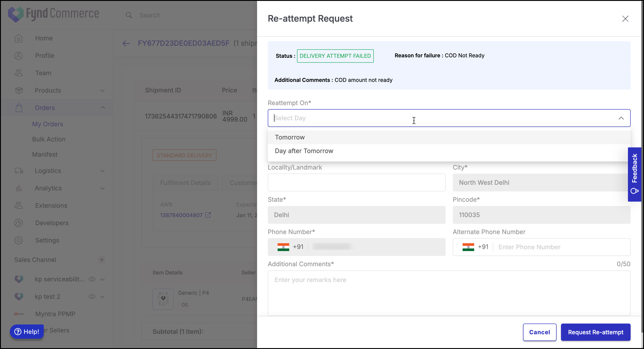Open Analytics via the bar chart icon

(x=19, y=188)
